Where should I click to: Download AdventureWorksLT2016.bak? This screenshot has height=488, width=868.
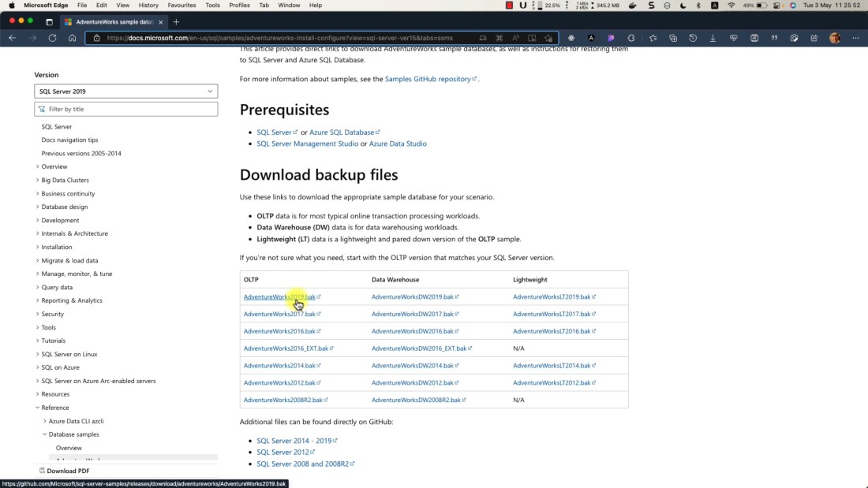click(552, 331)
